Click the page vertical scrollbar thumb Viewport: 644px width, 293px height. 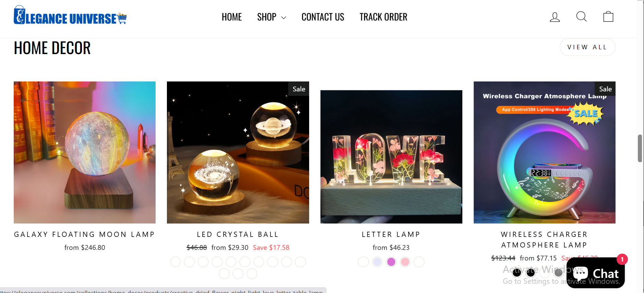[640, 148]
